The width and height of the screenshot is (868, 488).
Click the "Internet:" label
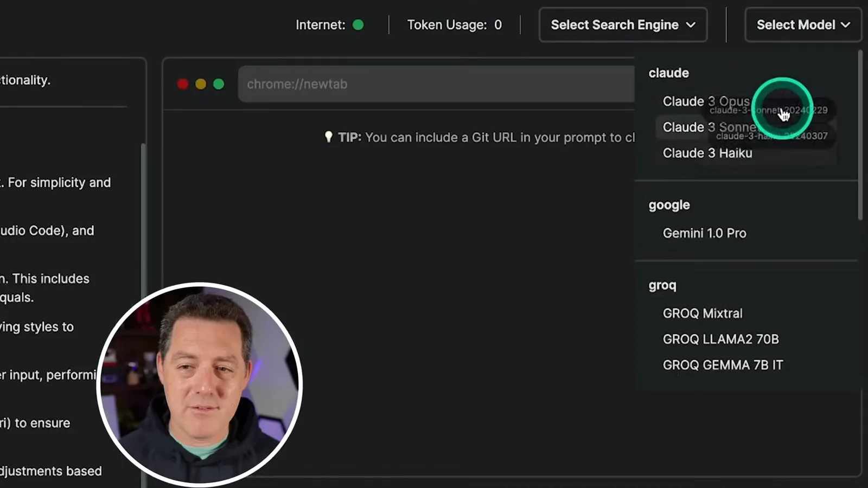point(320,25)
